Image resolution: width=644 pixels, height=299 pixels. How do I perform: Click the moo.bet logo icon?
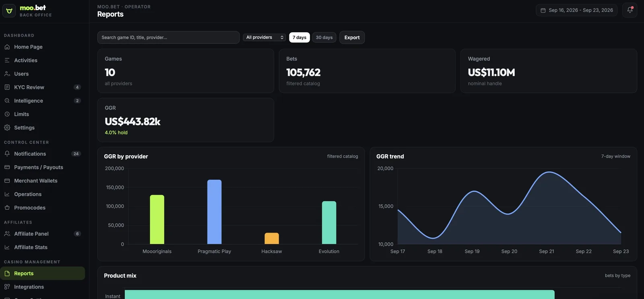tap(9, 11)
